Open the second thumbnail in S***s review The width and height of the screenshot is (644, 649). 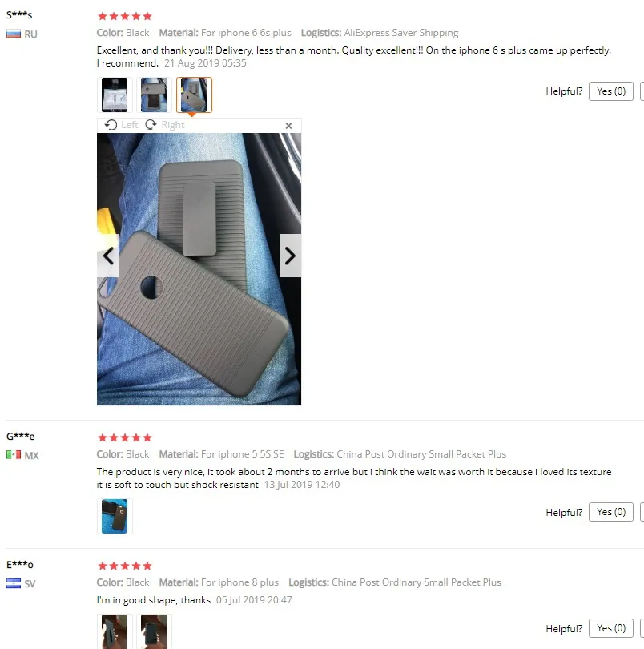pos(155,95)
